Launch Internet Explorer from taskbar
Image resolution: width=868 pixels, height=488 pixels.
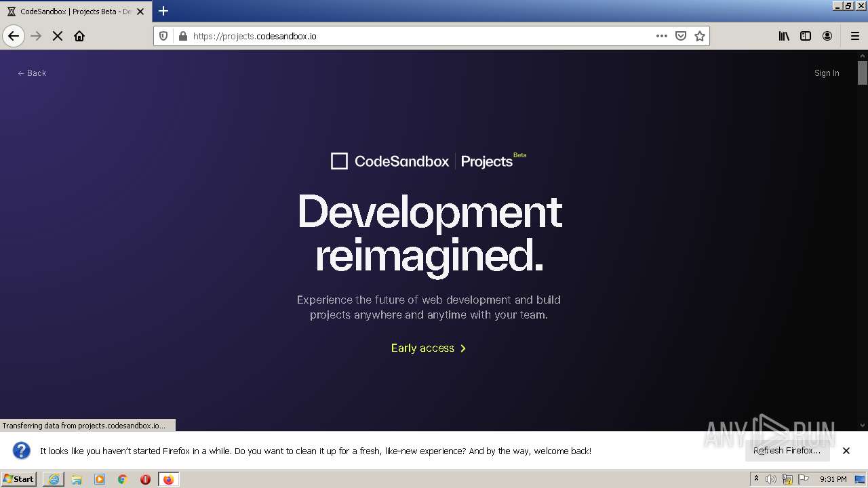point(54,479)
